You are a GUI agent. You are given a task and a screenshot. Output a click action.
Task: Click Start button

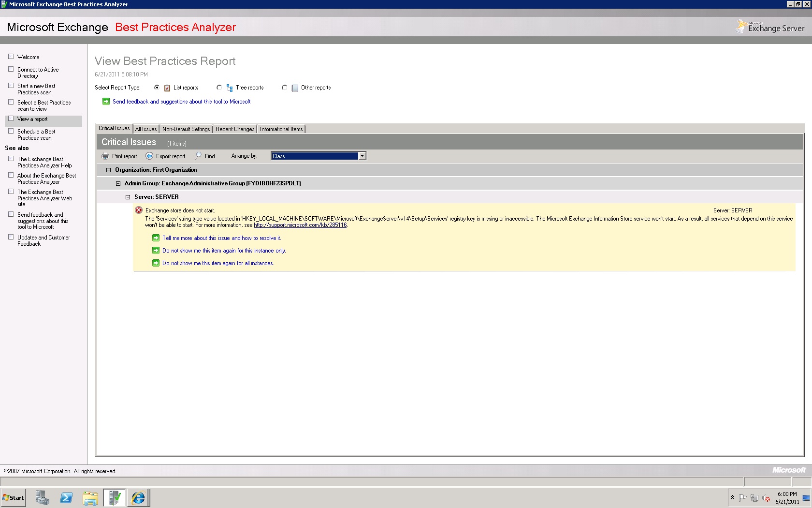(x=13, y=497)
